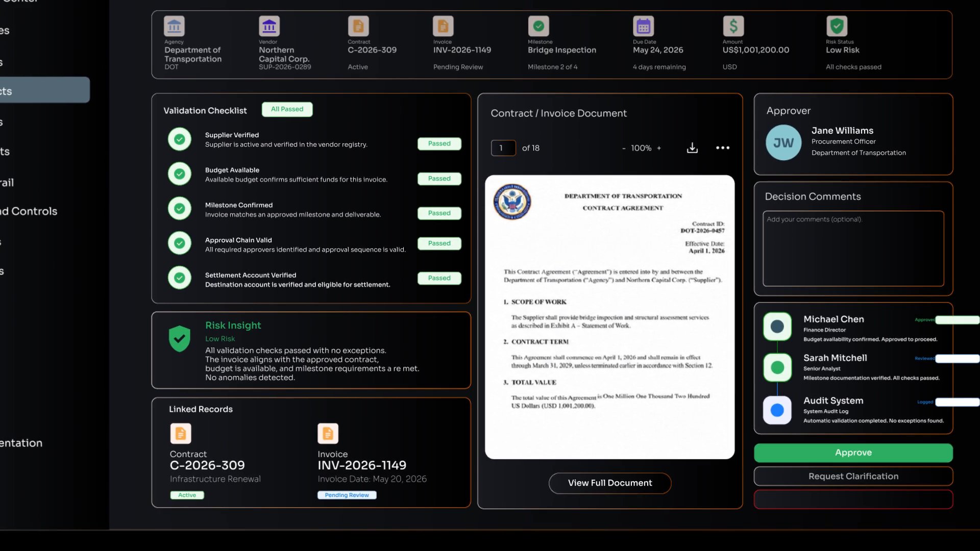Viewport: 980px width, 551px height.
Task: Click the Budget Available check icon
Action: (x=180, y=174)
